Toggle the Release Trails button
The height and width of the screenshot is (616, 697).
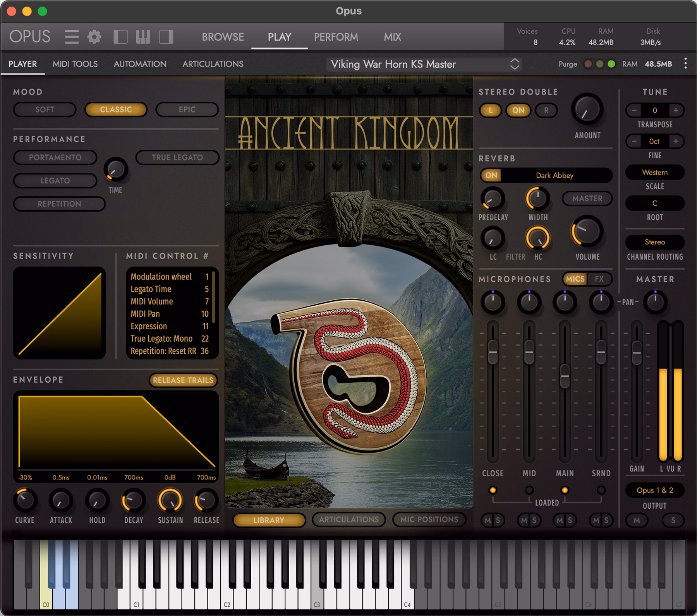click(183, 380)
